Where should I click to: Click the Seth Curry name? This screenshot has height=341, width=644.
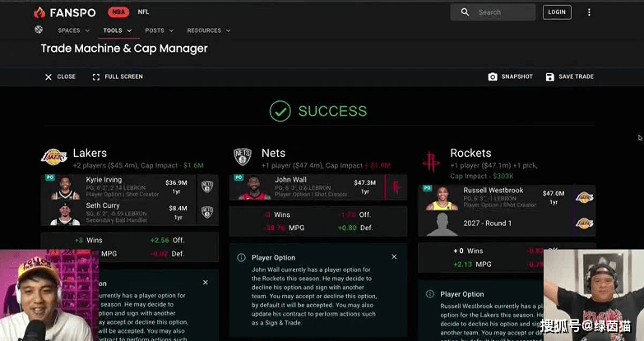(103, 205)
